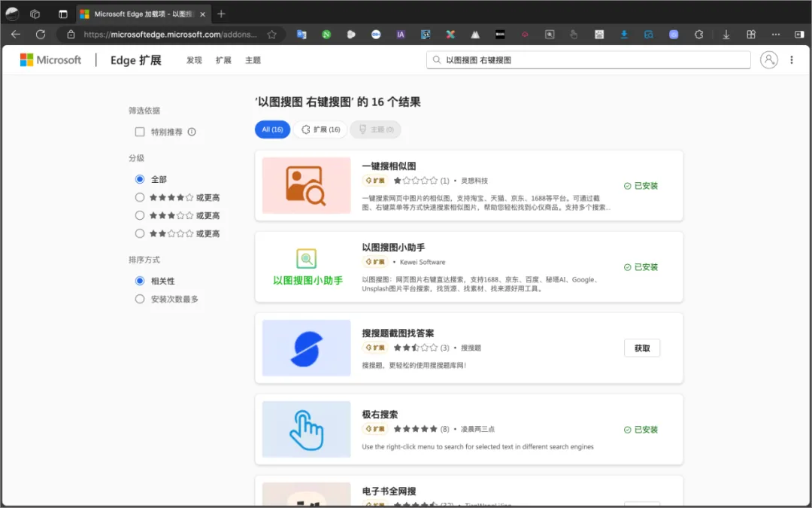Open browser Downloads icon
The image size is (812, 508).
point(726,34)
